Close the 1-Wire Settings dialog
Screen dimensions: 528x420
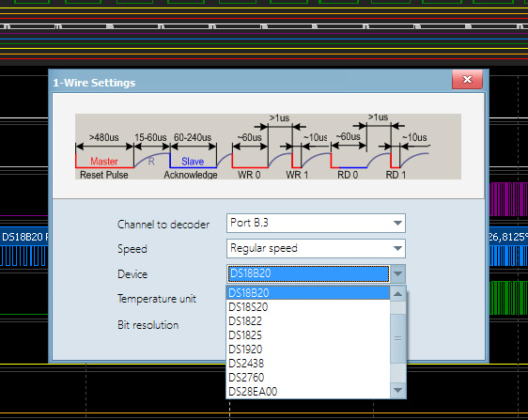tap(467, 80)
